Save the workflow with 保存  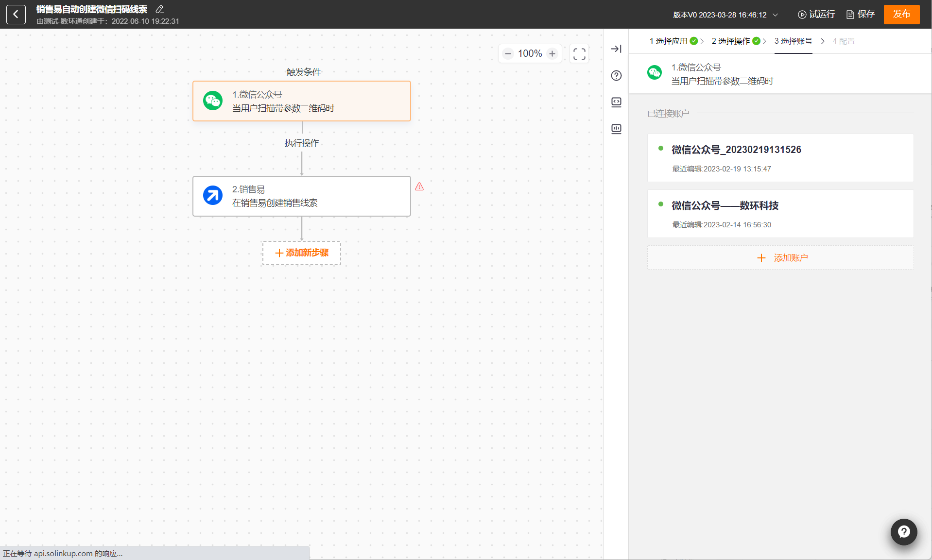tap(861, 15)
